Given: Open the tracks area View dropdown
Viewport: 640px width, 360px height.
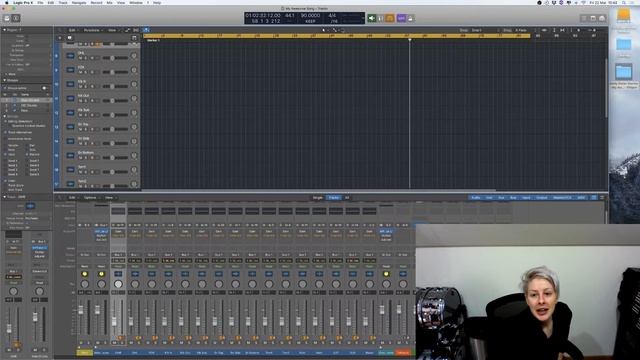Looking at the screenshot, I should pyautogui.click(x=113, y=30).
